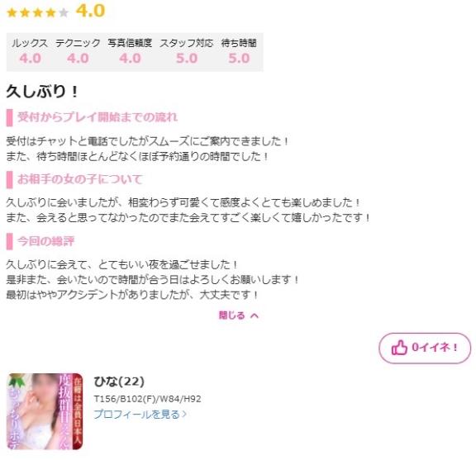Open ひな's profile thumbnail photo
Viewport: 476px width, 460px height.
point(45,411)
